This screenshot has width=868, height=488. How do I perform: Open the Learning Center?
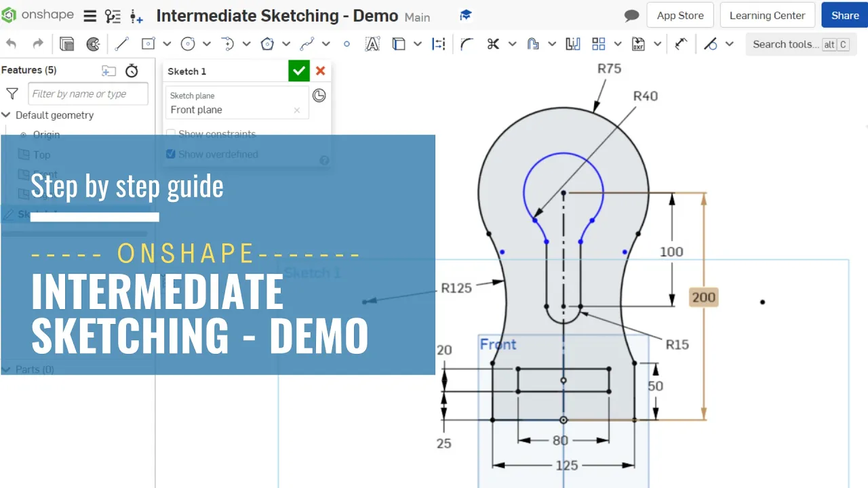(767, 15)
